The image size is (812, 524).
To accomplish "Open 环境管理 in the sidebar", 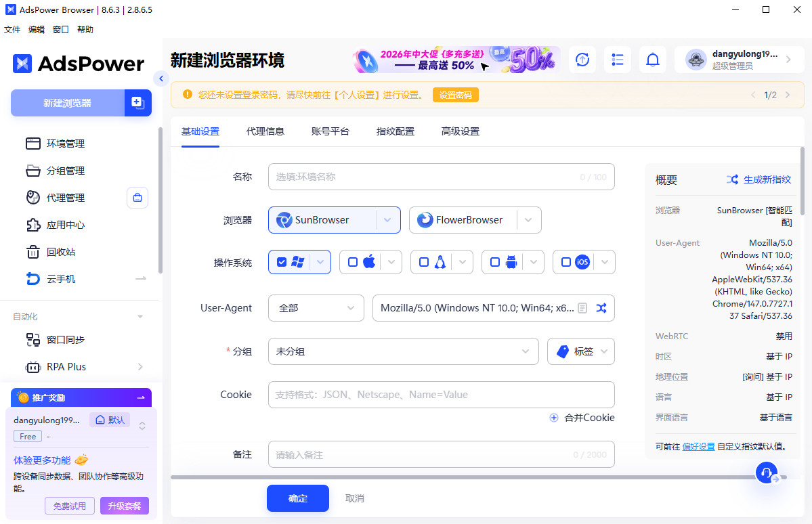I will [x=65, y=144].
